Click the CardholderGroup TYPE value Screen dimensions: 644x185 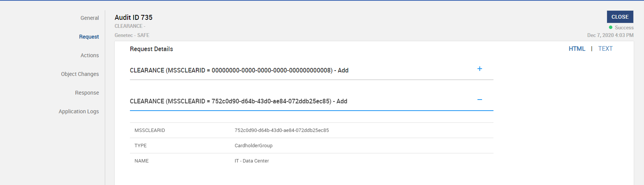tap(253, 146)
